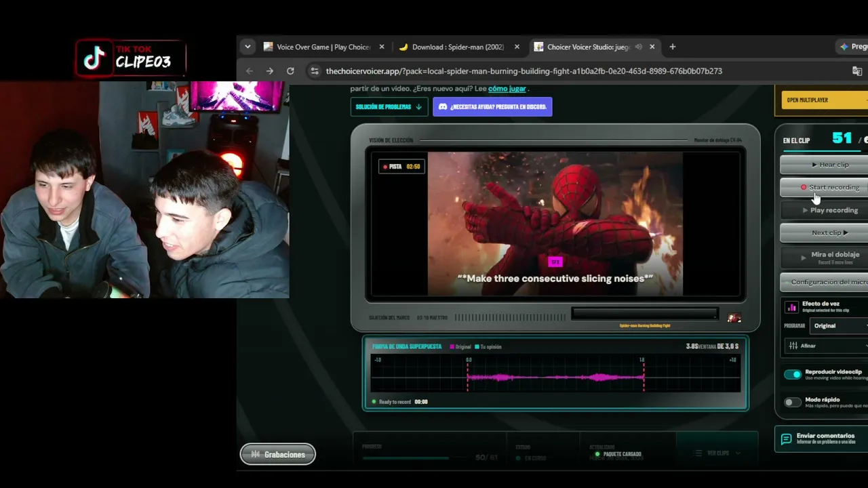Expand 'Solución de problemas' section
This screenshot has height=488, width=868.
point(389,107)
